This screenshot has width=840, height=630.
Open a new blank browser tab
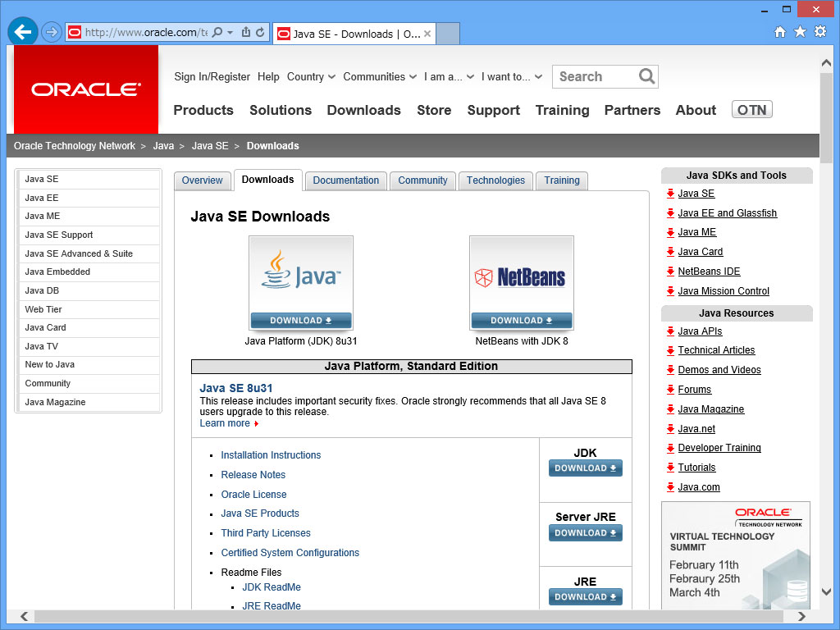(x=448, y=34)
